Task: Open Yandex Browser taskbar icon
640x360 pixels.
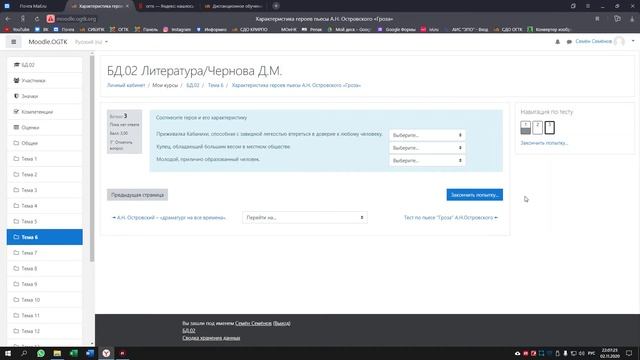Action: pyautogui.click(x=106, y=353)
